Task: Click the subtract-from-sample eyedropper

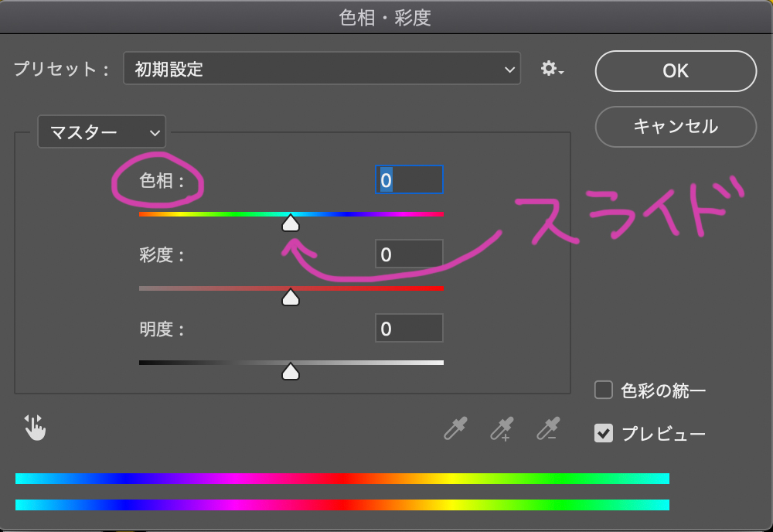Action: [548, 429]
